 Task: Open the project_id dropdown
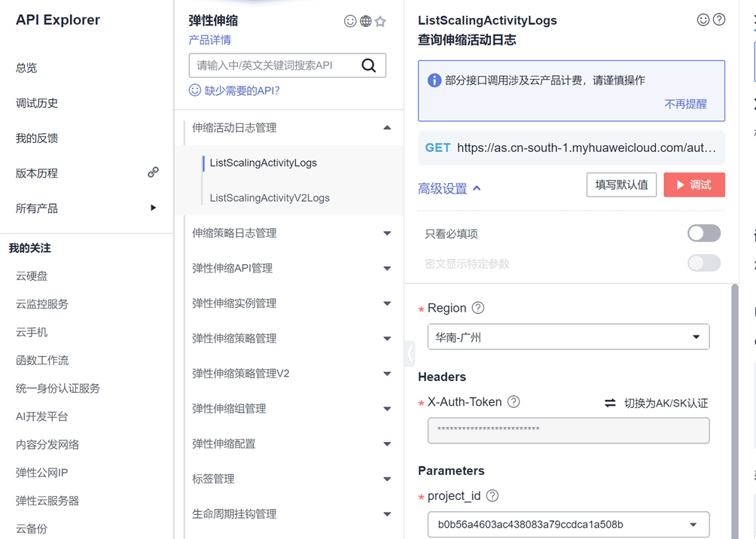pos(569,525)
